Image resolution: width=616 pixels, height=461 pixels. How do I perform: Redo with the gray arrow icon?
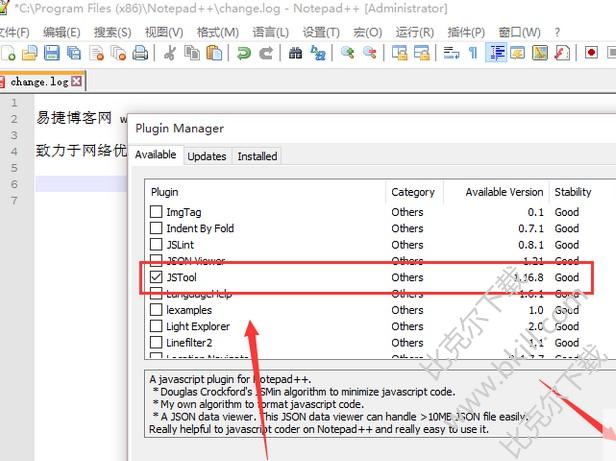click(x=266, y=53)
